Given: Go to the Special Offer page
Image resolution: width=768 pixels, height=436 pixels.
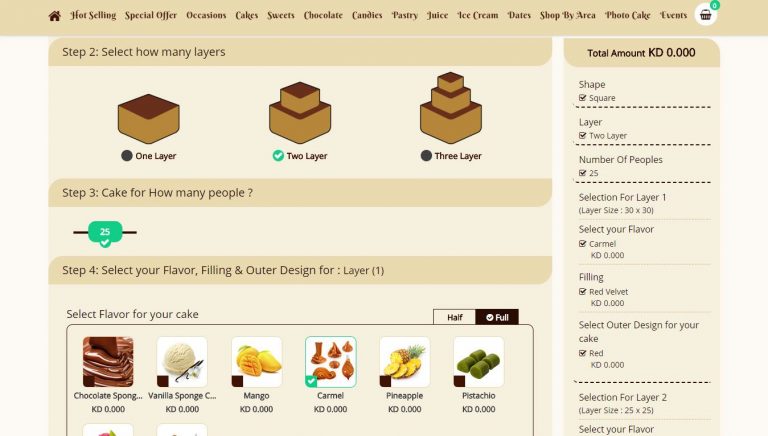Looking at the screenshot, I should point(151,15).
